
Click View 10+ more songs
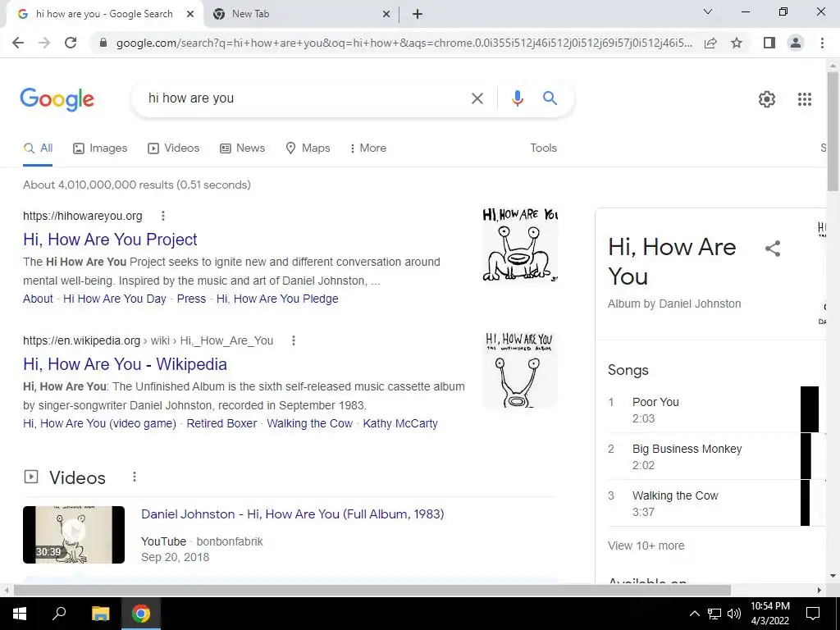tap(646, 546)
